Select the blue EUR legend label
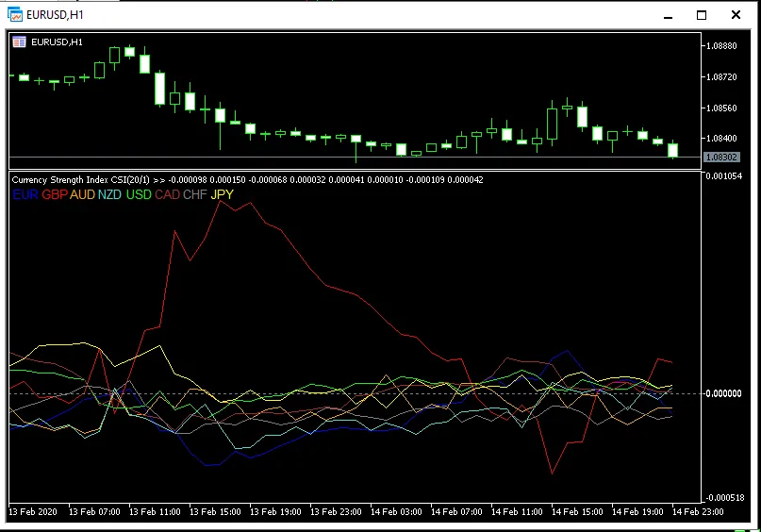The height and width of the screenshot is (532, 761). click(x=25, y=194)
